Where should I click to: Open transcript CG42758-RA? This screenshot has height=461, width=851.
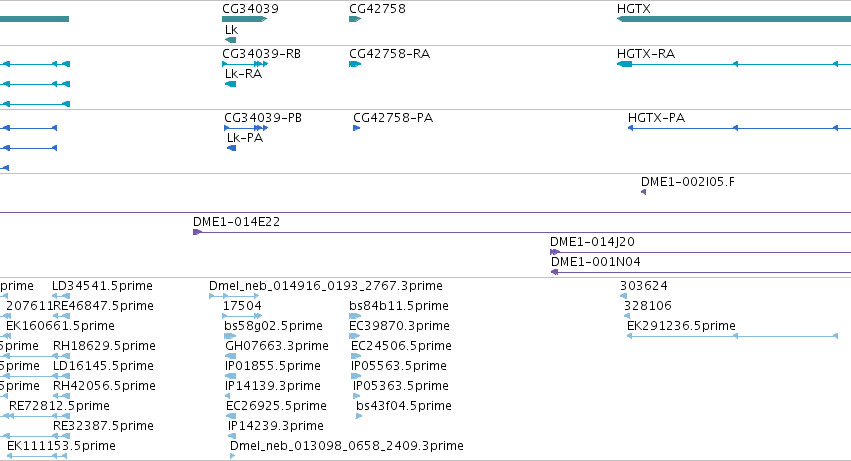[389, 54]
